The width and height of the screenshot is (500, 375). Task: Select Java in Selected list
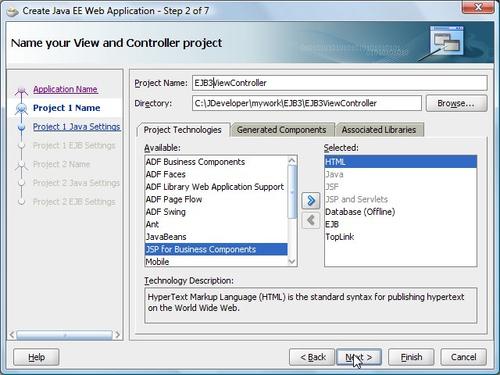[x=400, y=174]
